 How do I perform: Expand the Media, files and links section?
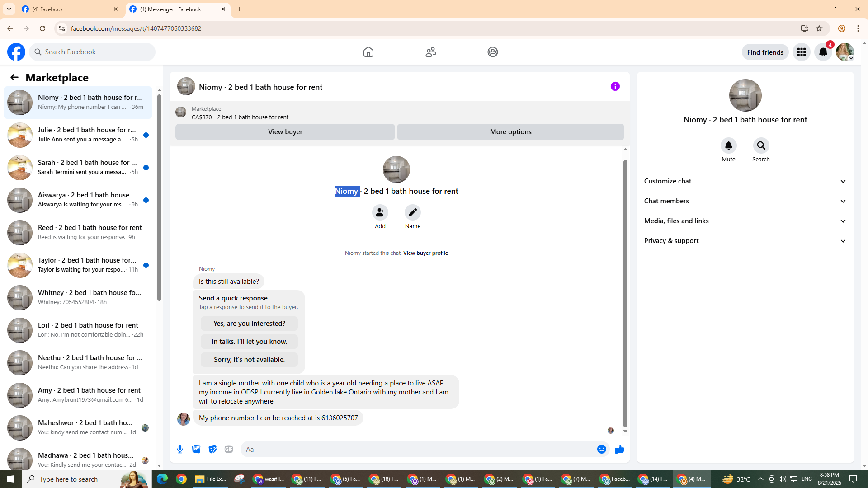745,221
